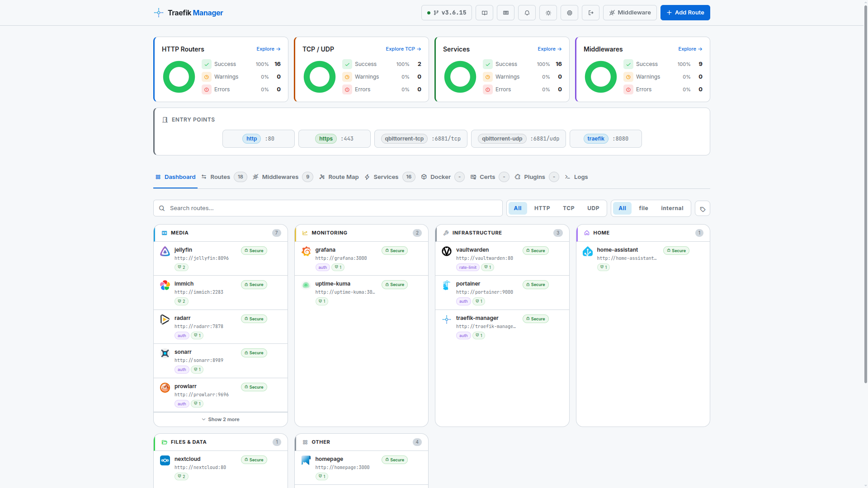Open the documentation book icon

[484, 13]
